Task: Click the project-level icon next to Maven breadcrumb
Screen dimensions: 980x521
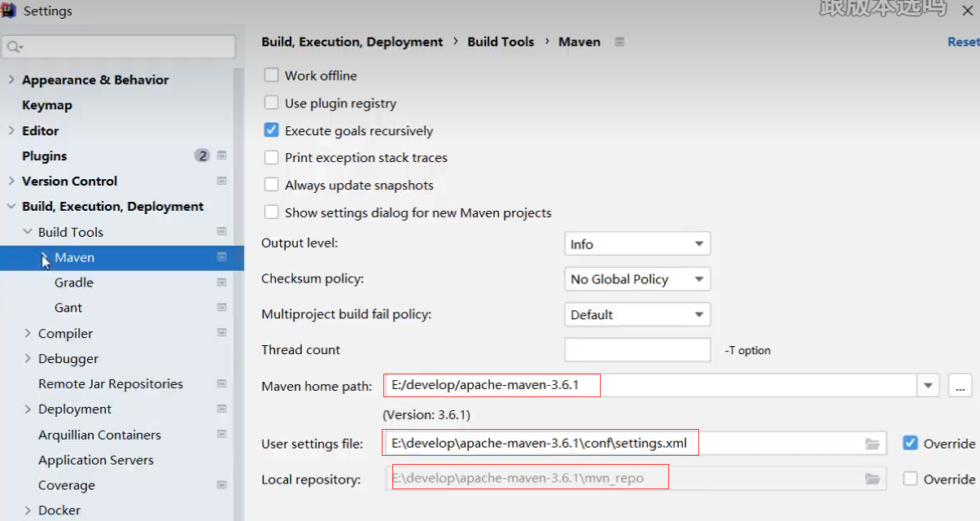Action: click(x=619, y=42)
